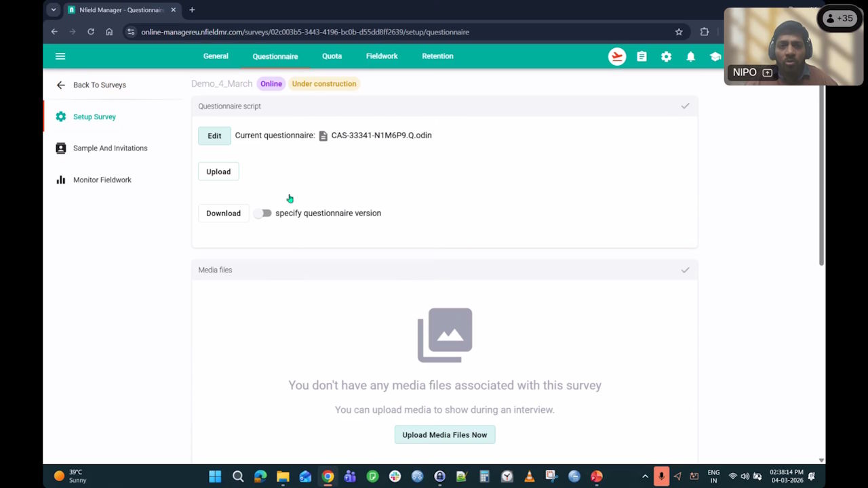Click the clipboard surveys icon in the header
Viewport: 868px width, 488px height.
point(642,56)
